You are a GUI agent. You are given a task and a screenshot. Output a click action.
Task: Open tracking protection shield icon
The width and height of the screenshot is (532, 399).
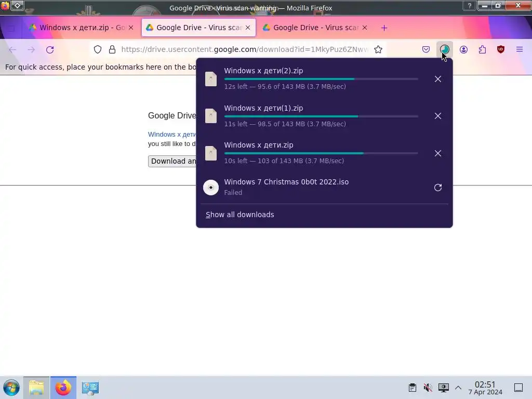[x=98, y=49]
